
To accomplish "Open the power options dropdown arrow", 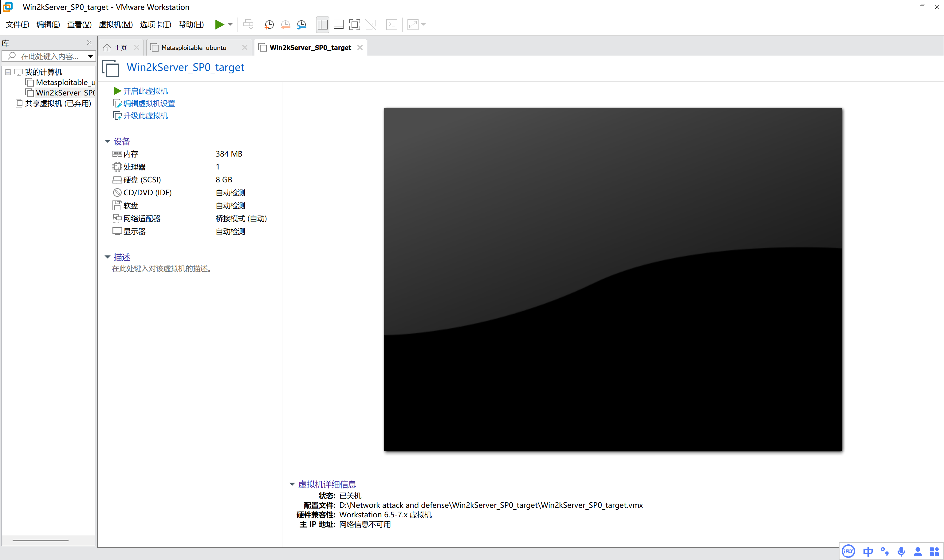I will (230, 25).
